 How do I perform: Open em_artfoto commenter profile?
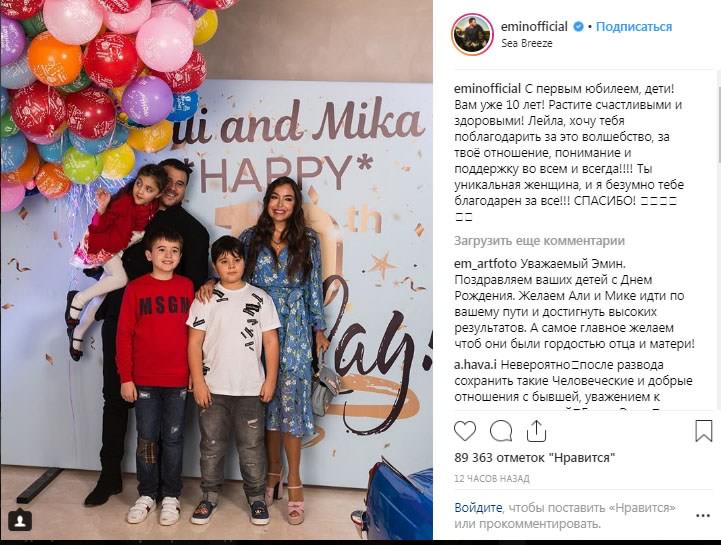(x=486, y=264)
